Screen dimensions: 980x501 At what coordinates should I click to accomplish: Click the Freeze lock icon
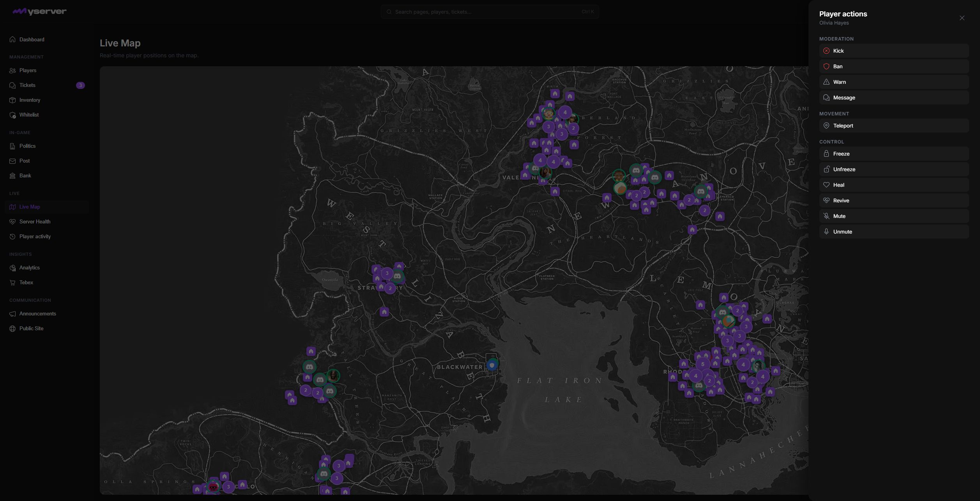click(x=826, y=154)
